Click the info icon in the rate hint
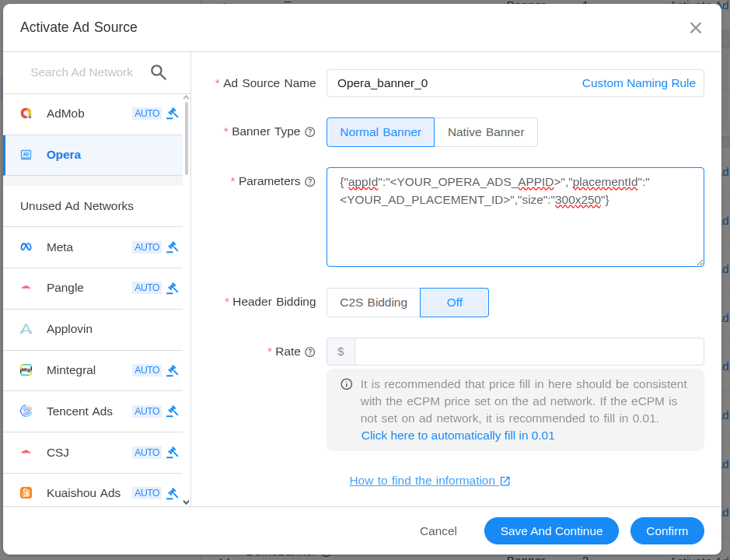The height and width of the screenshot is (560, 730). point(347,384)
